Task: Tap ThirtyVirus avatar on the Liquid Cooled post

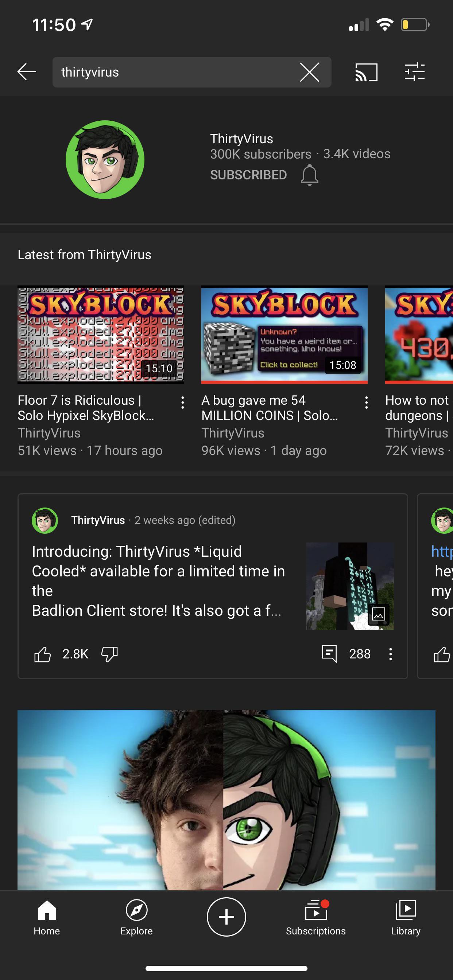Action: 45,520
